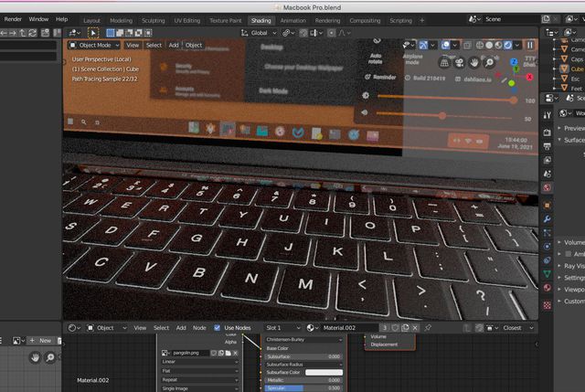
Task: Switch to wireframe shading mode
Action: 480,45
